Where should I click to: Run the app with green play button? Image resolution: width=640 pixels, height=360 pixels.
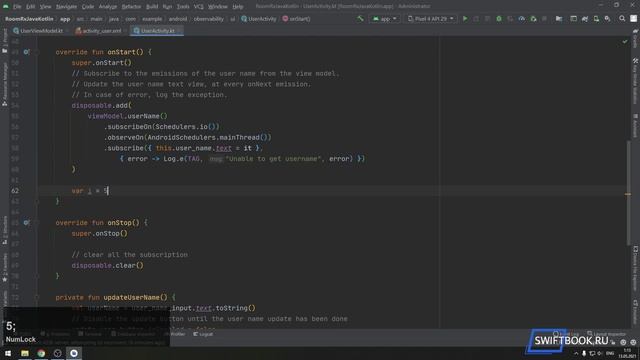[465, 19]
